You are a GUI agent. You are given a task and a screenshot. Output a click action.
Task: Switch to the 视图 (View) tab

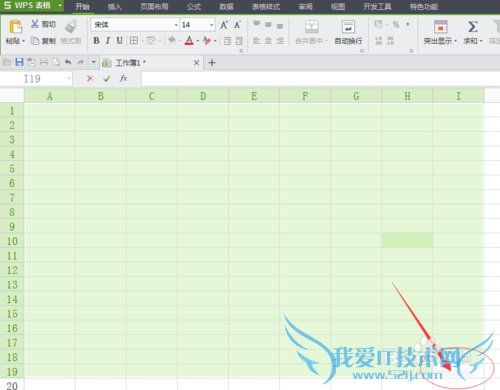point(338,6)
